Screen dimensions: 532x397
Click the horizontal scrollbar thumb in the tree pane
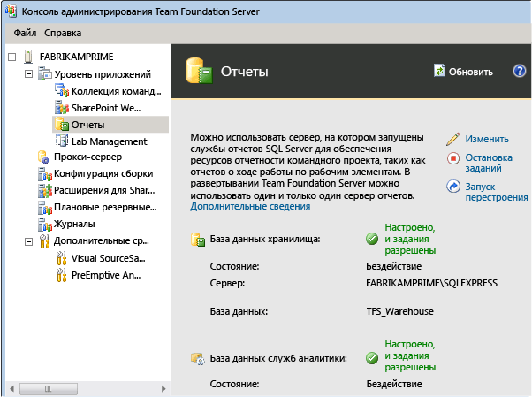point(49,388)
